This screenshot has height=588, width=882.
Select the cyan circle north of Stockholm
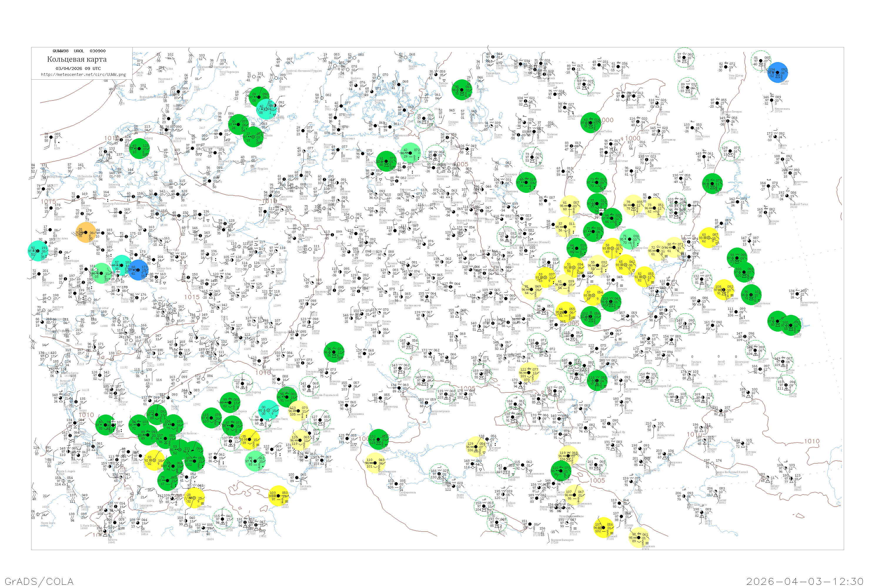tap(267, 109)
